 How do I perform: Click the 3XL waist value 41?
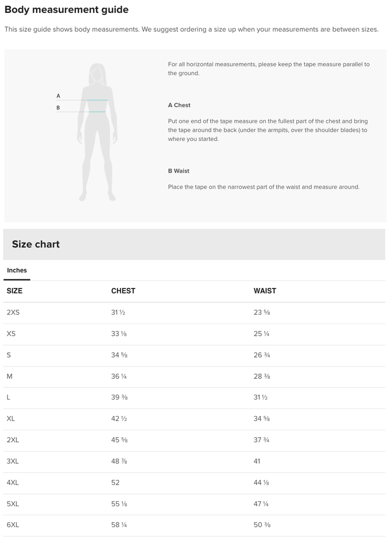point(257,462)
